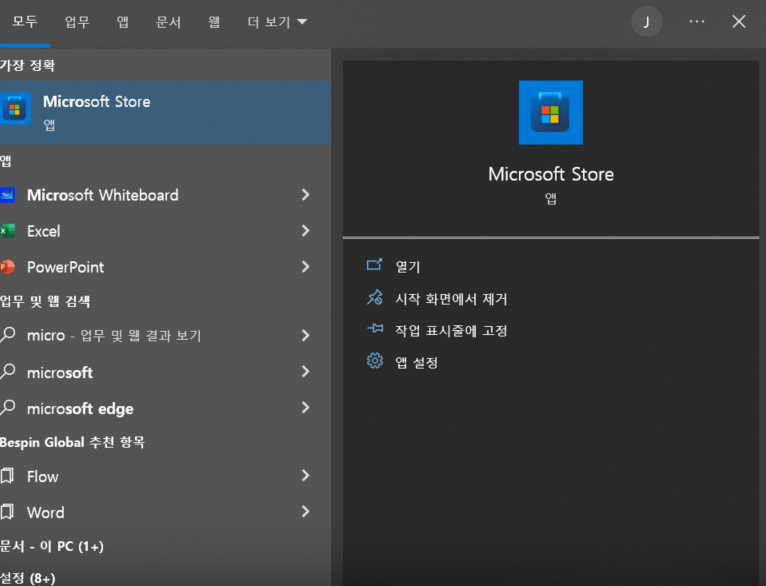Viewport: 766px width, 586px height.
Task: Close the search panel with X
Action: pyautogui.click(x=739, y=21)
